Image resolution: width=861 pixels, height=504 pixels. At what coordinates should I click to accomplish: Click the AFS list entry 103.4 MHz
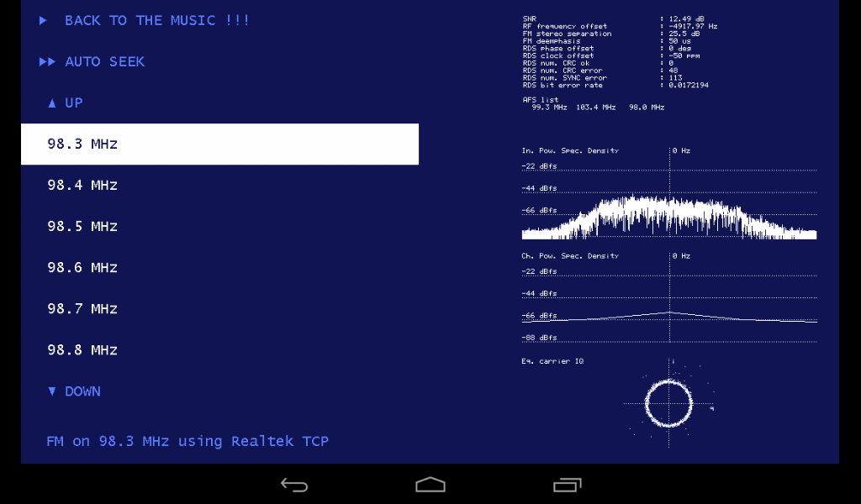(596, 108)
